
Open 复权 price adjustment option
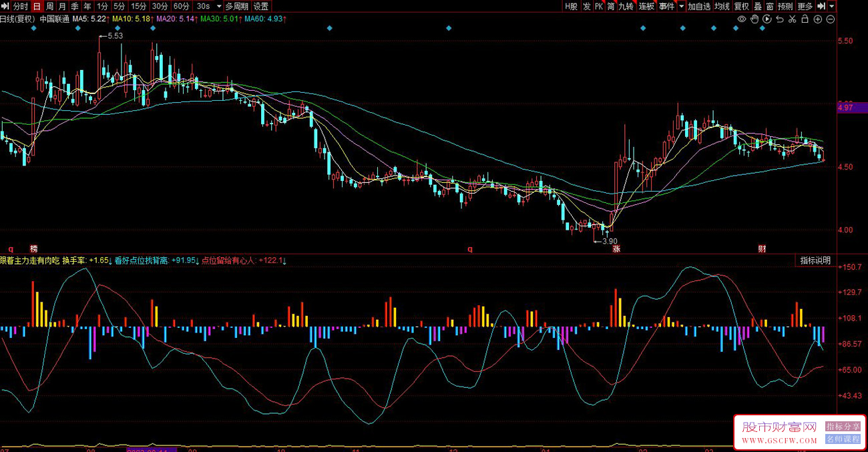pos(741,6)
